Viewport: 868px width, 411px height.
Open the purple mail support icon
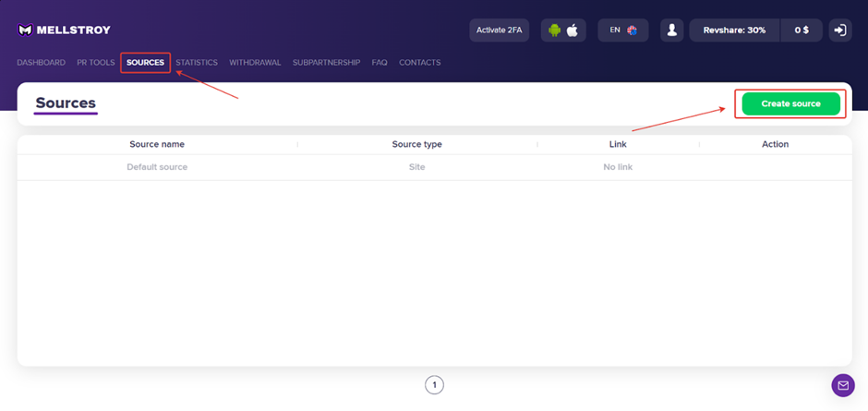point(842,385)
